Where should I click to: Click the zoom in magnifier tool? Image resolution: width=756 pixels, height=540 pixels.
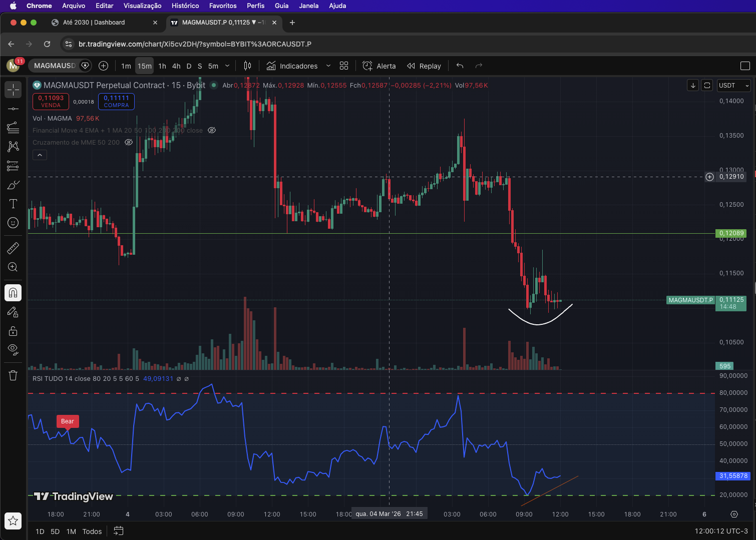coord(13,267)
